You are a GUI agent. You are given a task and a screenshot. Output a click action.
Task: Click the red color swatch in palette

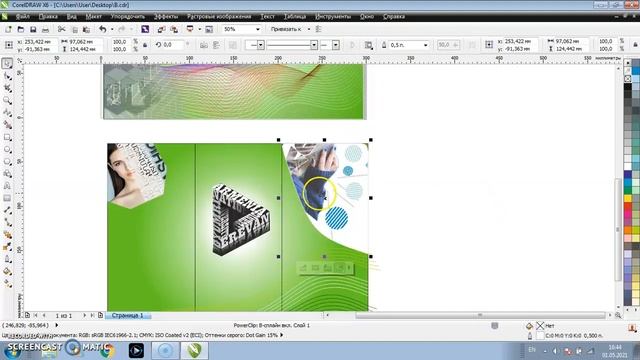coord(628,207)
